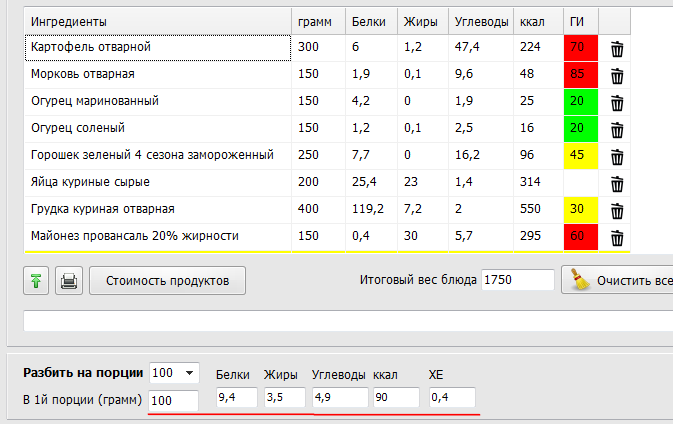Click yellow ГИ cell 30 for Грудка
673x424 pixels.
[581, 210]
